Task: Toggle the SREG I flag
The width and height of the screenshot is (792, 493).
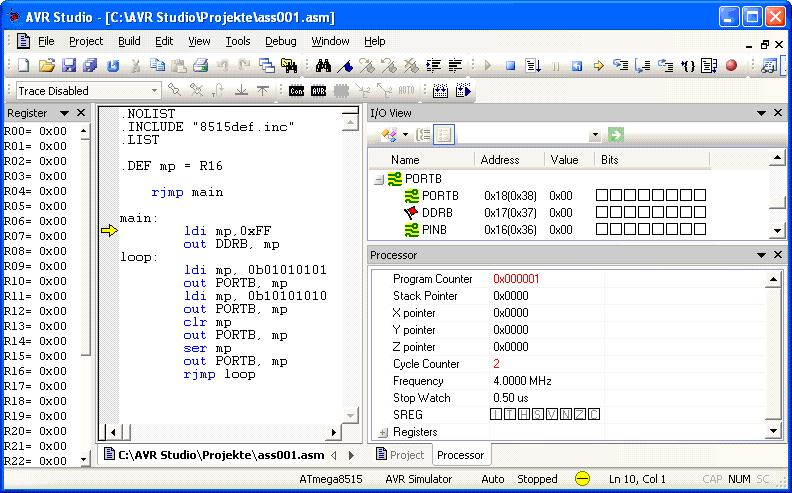Action: tap(497, 415)
